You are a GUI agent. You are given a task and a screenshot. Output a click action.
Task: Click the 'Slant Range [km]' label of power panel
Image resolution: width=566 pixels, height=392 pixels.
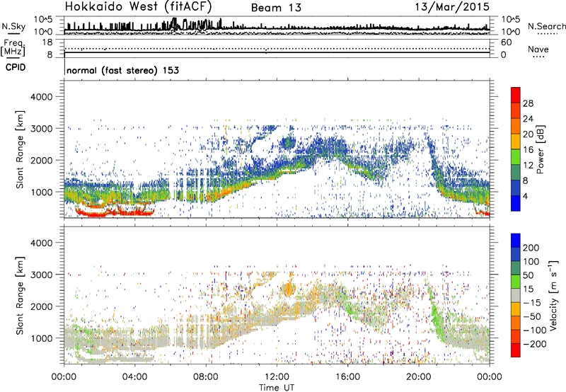click(20, 149)
